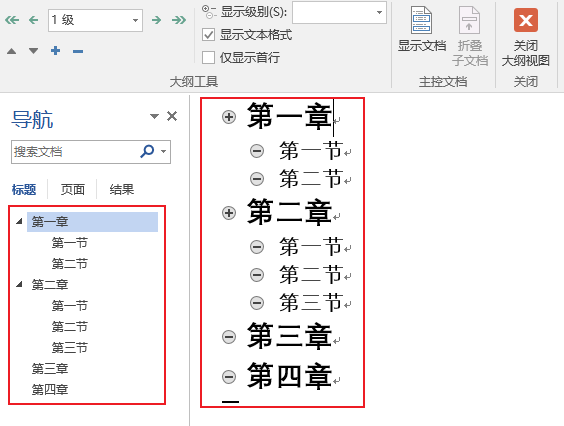Promote outline level single-left arrow
This screenshot has width=564, height=426.
coord(33,20)
